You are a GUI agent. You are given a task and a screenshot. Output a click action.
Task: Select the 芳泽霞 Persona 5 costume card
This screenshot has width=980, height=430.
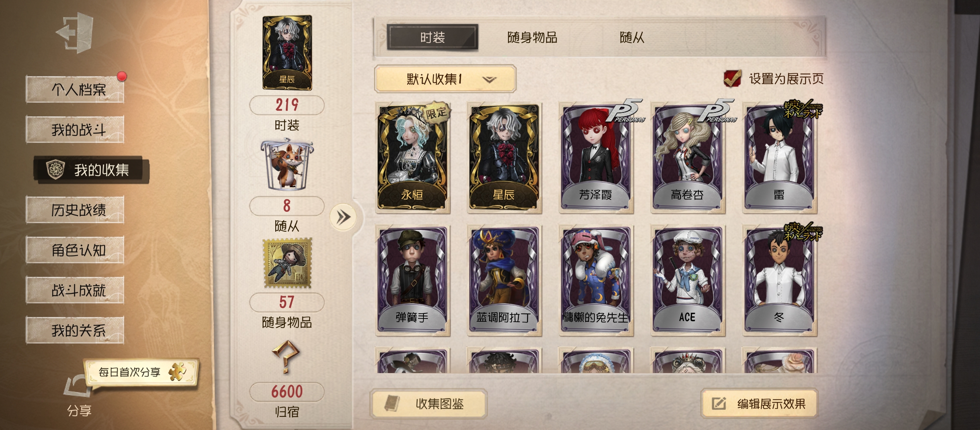[x=596, y=158]
